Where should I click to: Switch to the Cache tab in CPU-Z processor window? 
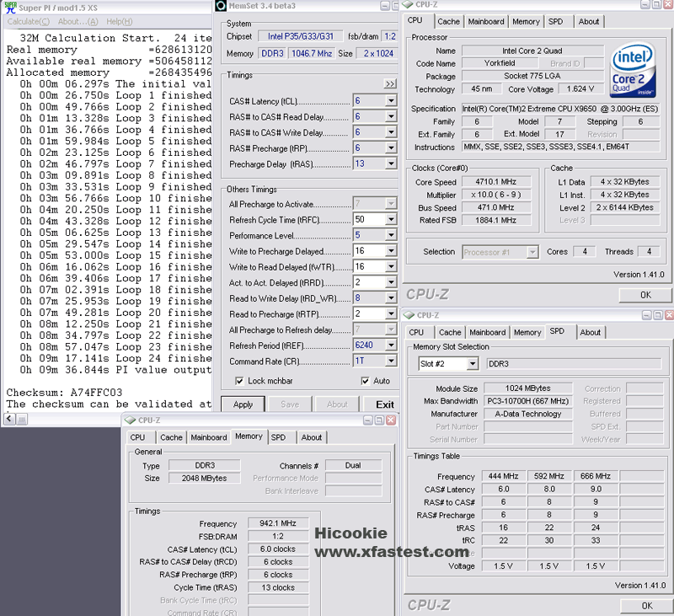448,22
